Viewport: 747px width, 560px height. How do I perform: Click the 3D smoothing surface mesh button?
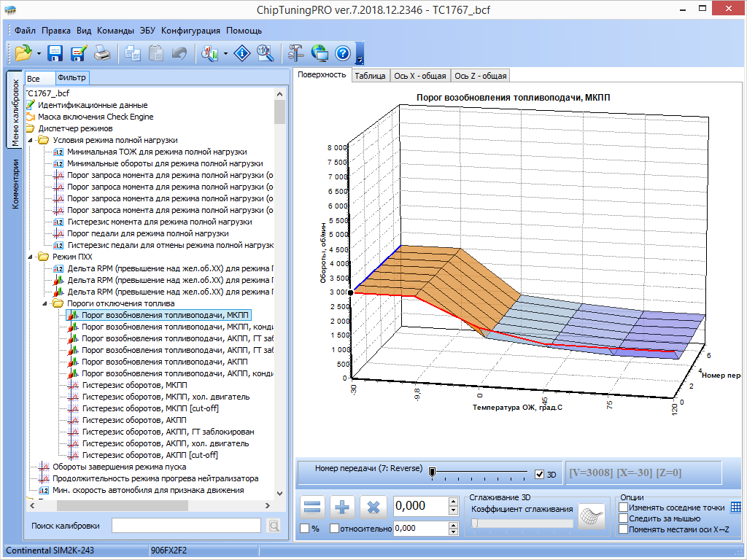tap(592, 516)
